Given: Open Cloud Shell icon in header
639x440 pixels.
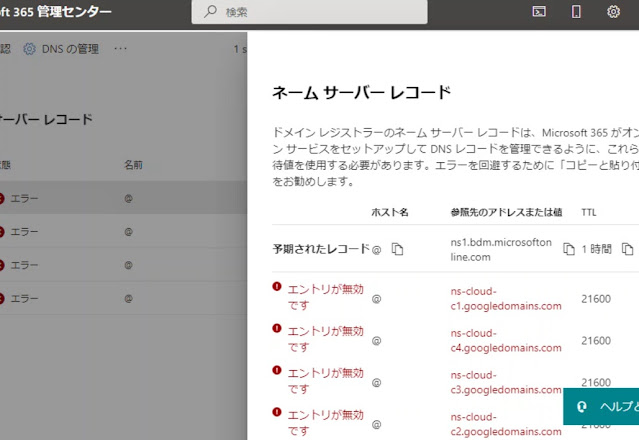Looking at the screenshot, I should pos(539,11).
